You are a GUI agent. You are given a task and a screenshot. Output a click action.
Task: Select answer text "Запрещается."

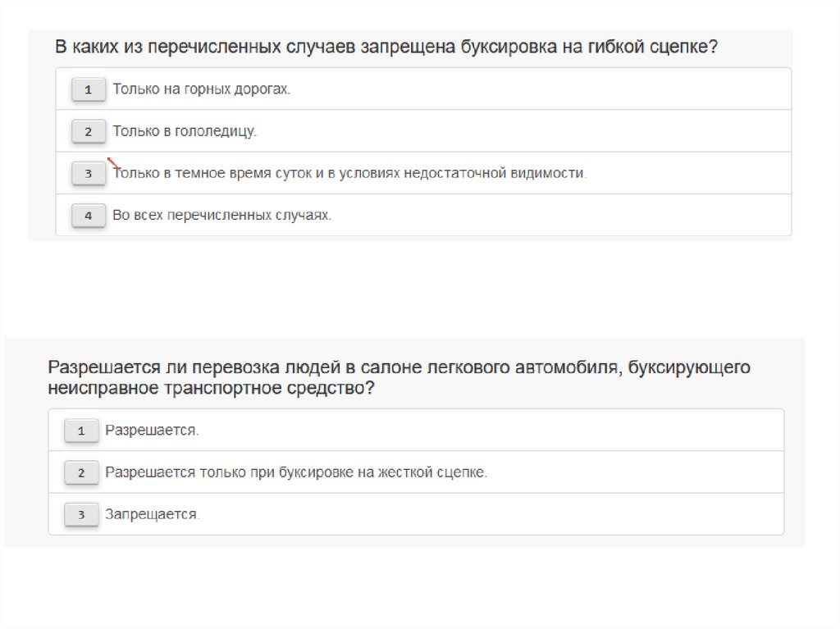[x=153, y=514]
